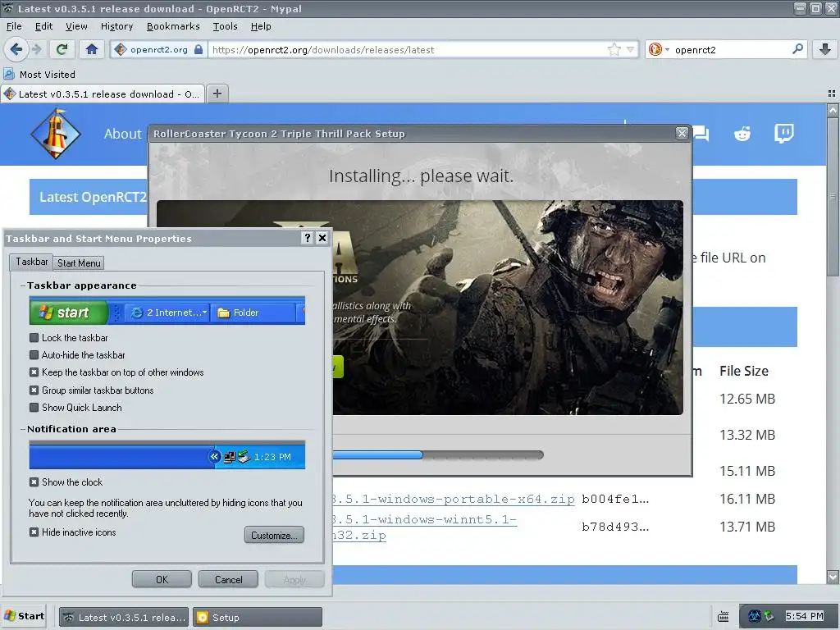Click the taskbar clock showing 5:54 PM

(804, 616)
